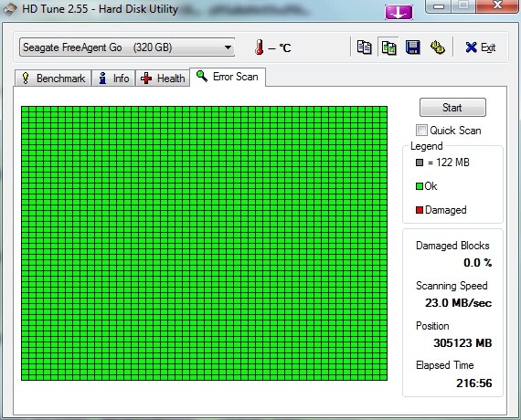Click the purple download arrow icon
The image size is (521, 420).
pos(399,12)
